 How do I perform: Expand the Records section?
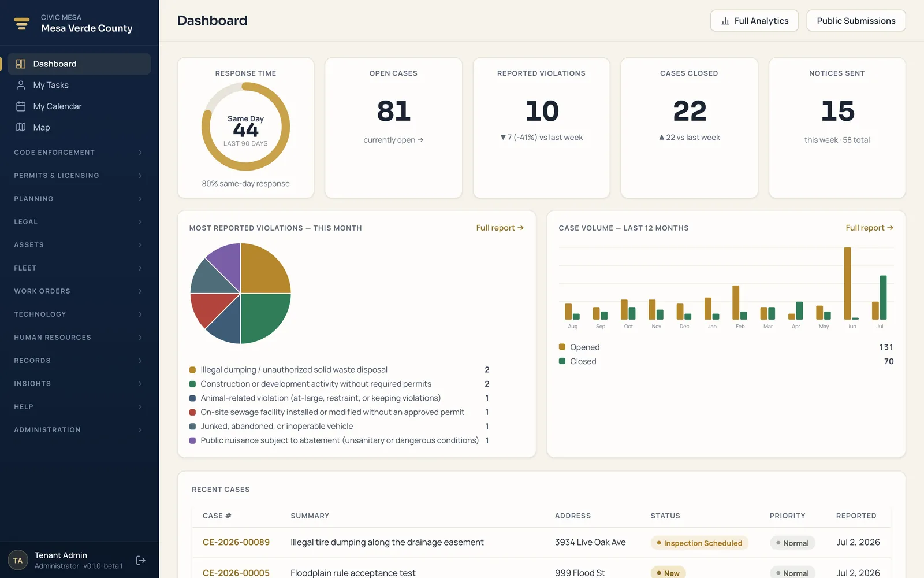pos(79,361)
